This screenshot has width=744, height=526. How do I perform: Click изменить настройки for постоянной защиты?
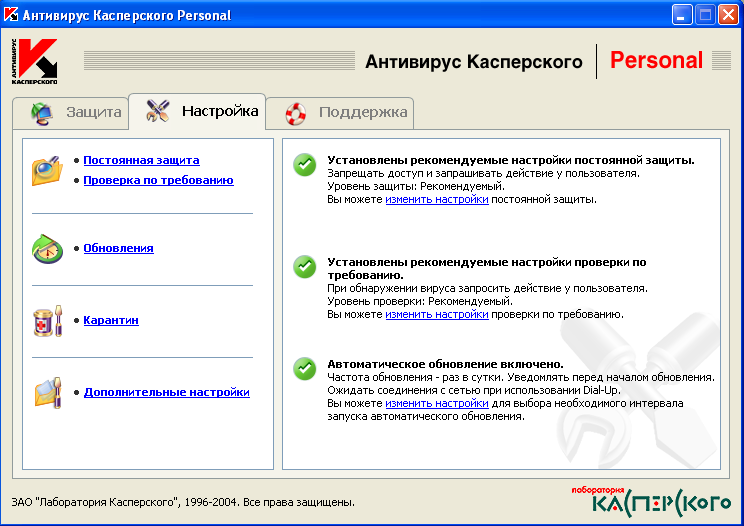(x=437, y=199)
